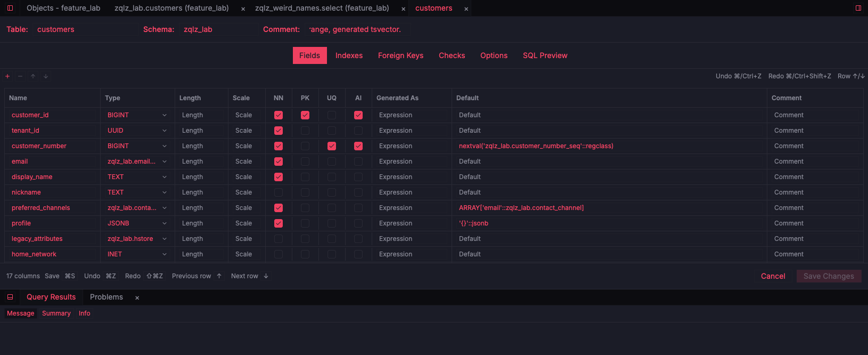The width and height of the screenshot is (868, 355).
Task: Click the move column down arrow icon
Action: (46, 76)
